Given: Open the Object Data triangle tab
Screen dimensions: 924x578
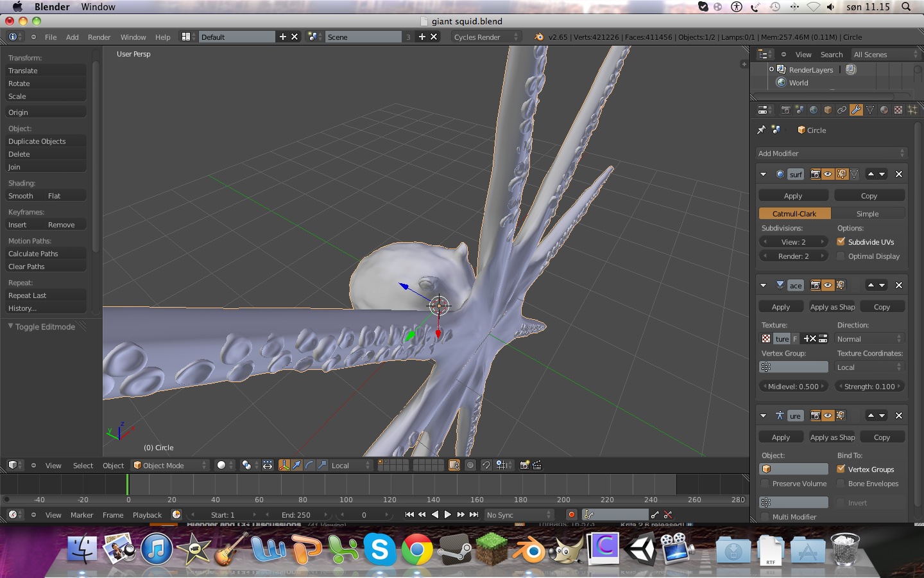Looking at the screenshot, I should click(x=870, y=110).
